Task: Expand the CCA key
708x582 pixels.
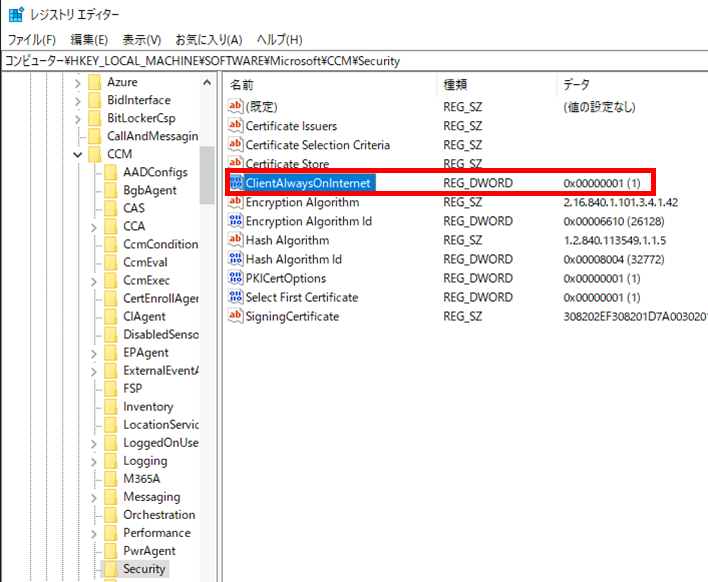Action: point(94,227)
